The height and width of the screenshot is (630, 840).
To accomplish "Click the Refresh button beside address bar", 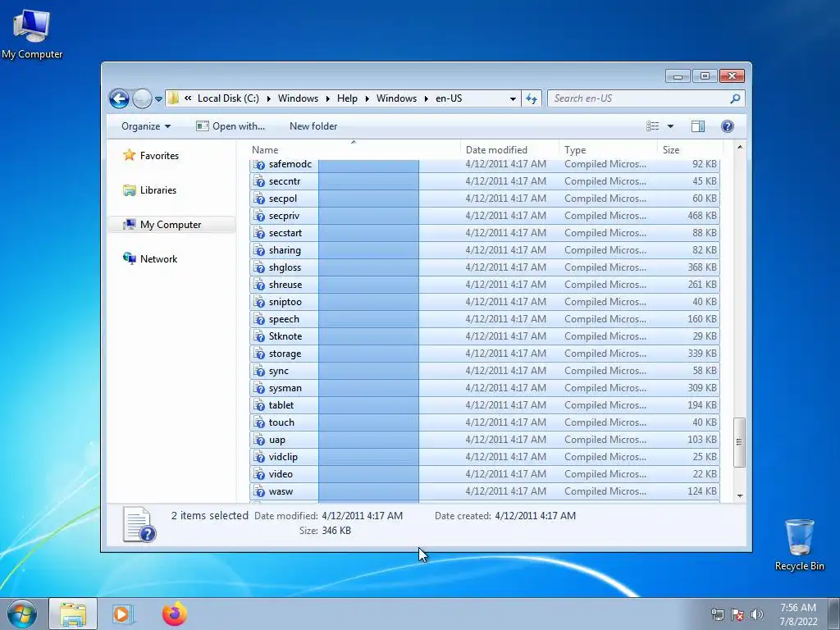I will [531, 98].
